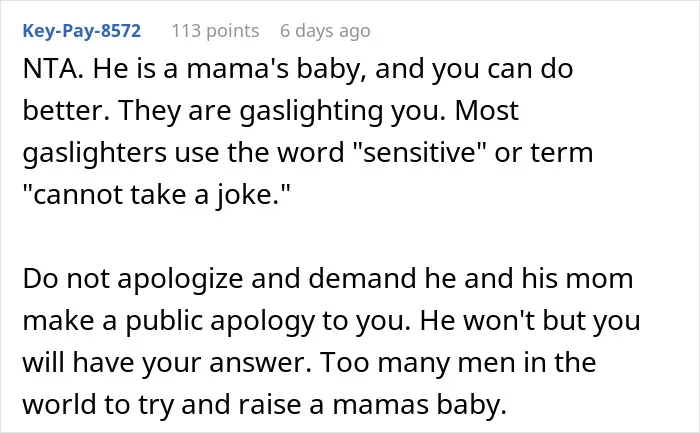Click the word gaslighters starting third line
Image resolution: width=700 pixels, height=433 pixels.
(95, 154)
